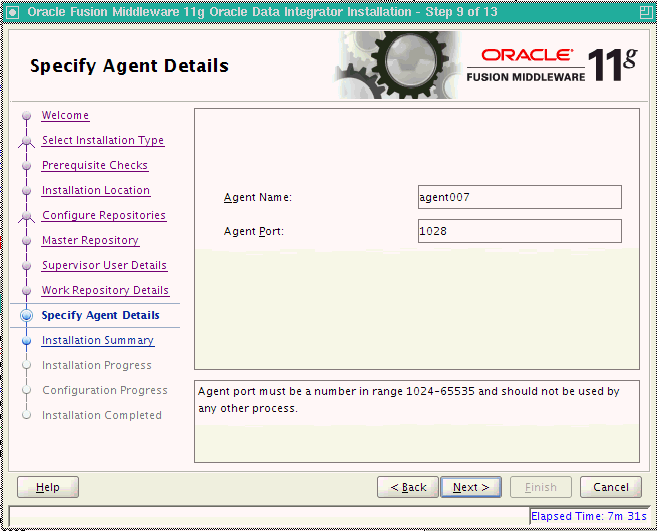This screenshot has height=531, width=657.
Task: Open Select Installation Type step
Action: pos(103,140)
